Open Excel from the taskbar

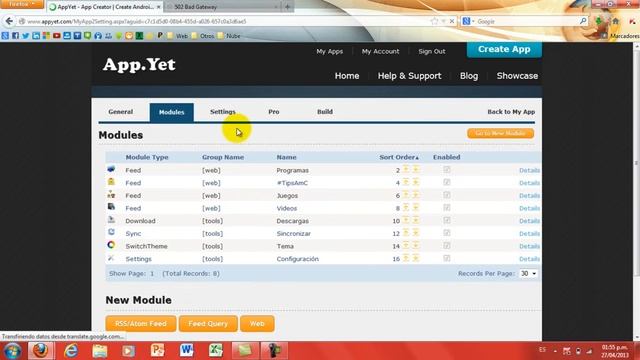(216, 350)
